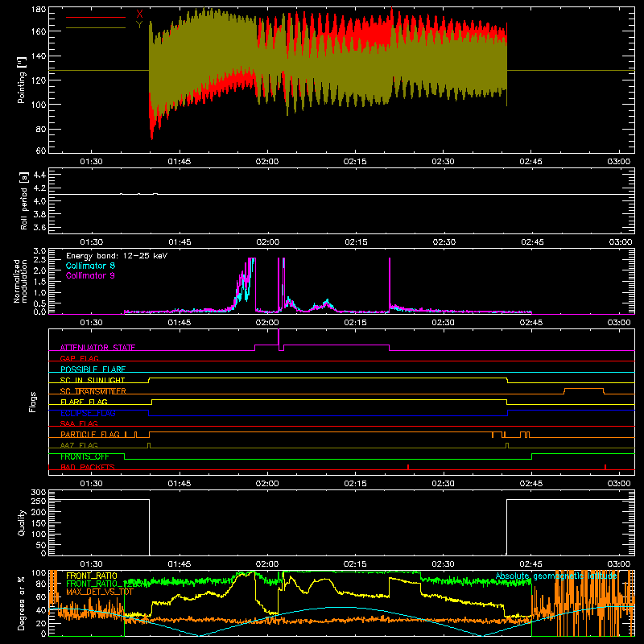This screenshot has height=644, width=644.
Task: Click the olive Y legend line
Action: (x=95, y=27)
